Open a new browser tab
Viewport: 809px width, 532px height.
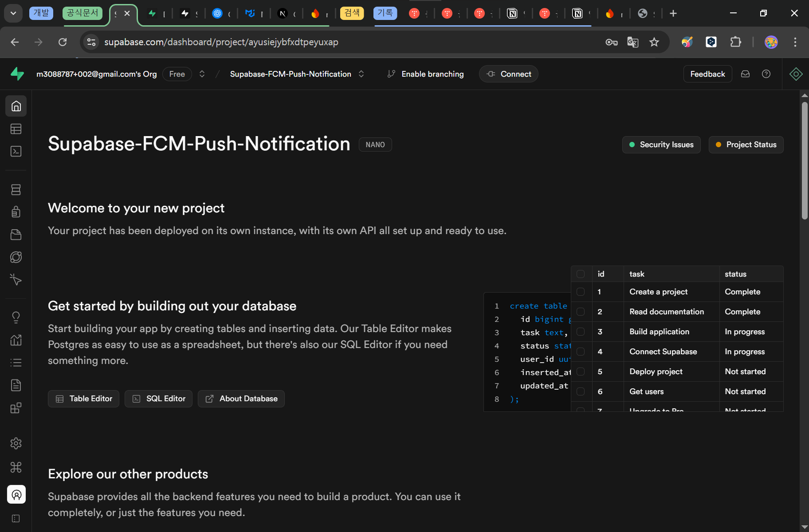(x=673, y=13)
